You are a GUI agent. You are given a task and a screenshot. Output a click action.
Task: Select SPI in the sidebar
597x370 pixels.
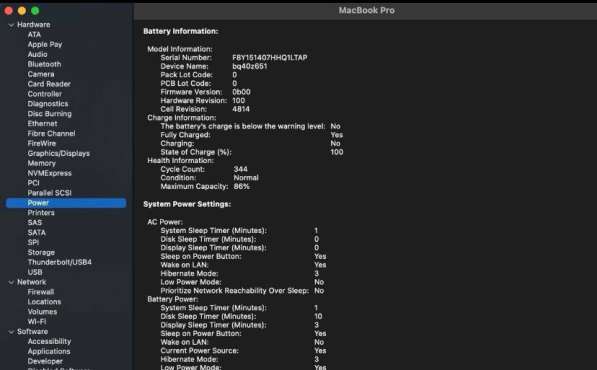pyautogui.click(x=33, y=242)
